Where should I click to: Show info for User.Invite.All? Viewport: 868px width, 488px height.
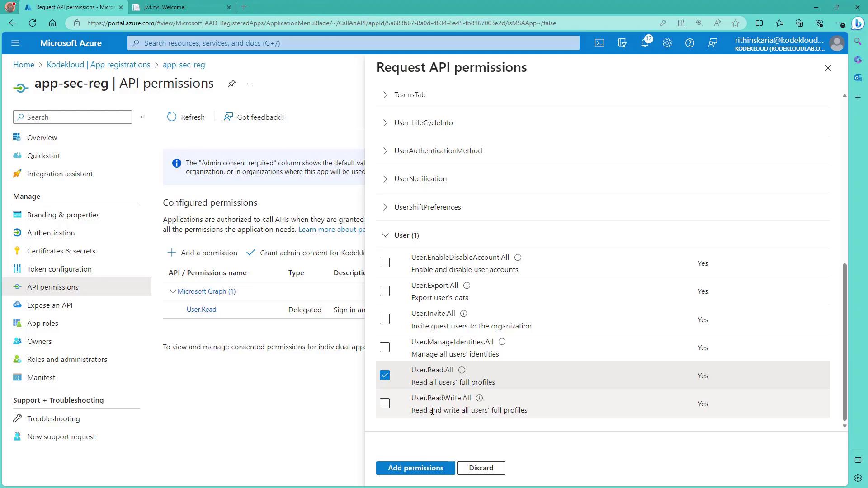click(464, 314)
